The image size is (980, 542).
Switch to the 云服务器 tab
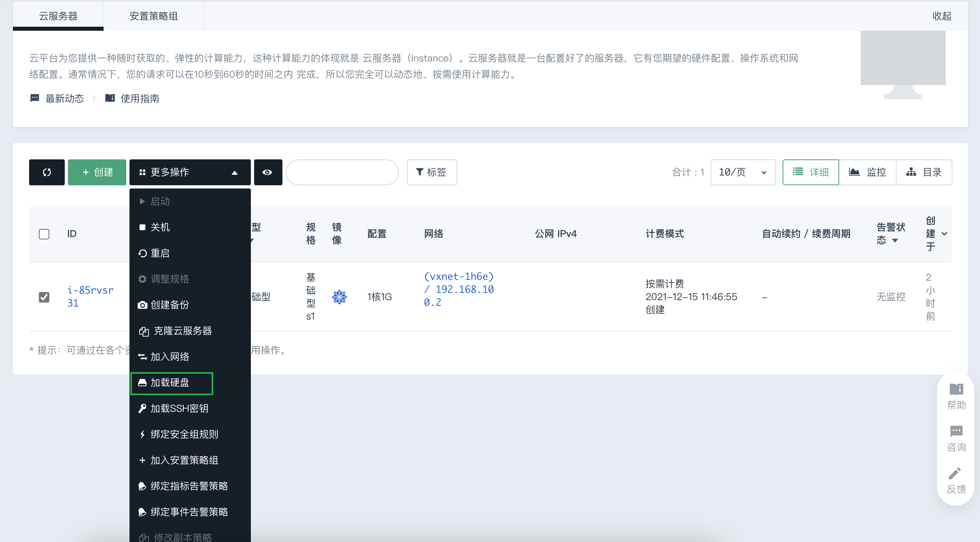pyautogui.click(x=58, y=16)
